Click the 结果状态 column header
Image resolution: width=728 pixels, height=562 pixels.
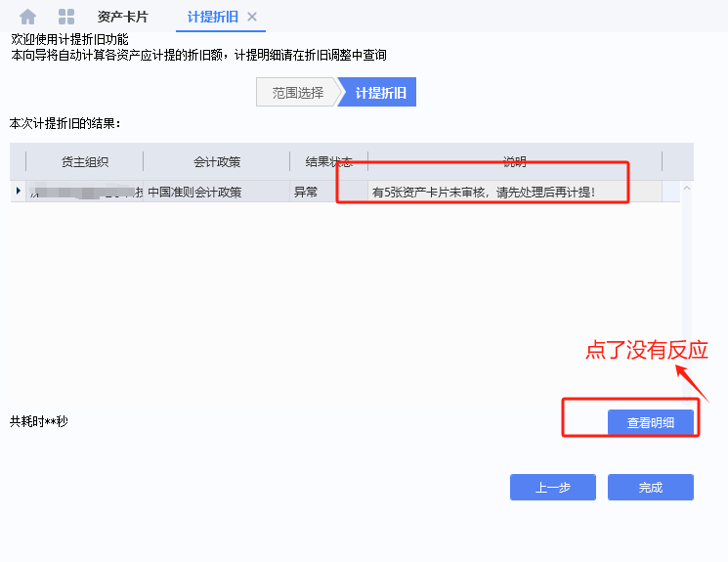click(x=328, y=161)
